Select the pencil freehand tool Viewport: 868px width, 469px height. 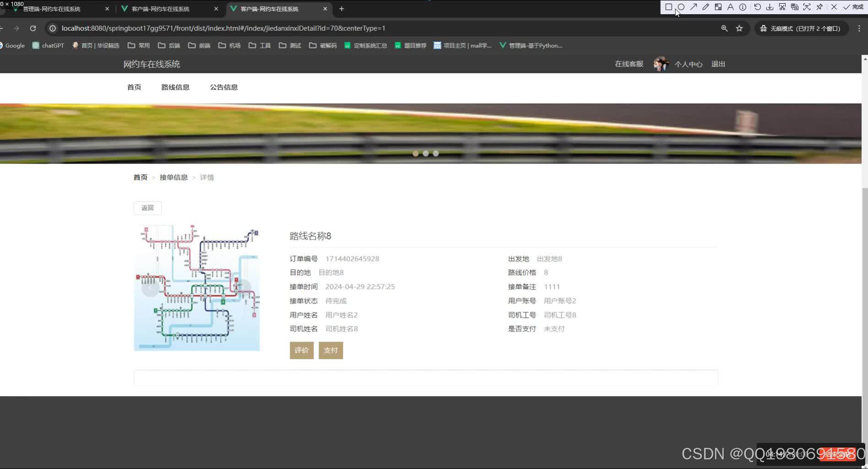(706, 7)
